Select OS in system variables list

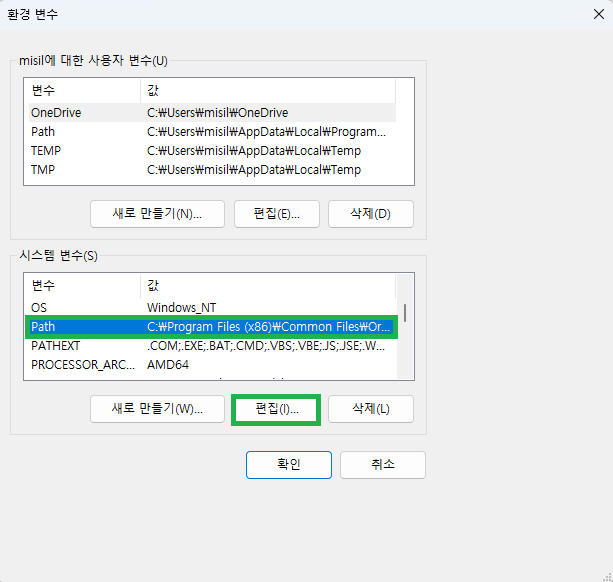pos(211,308)
